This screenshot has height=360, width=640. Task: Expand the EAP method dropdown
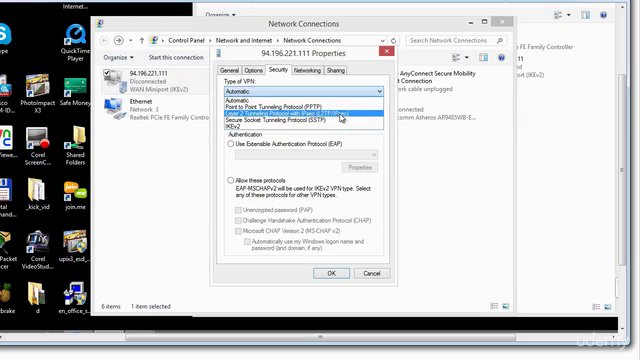pos(307,155)
